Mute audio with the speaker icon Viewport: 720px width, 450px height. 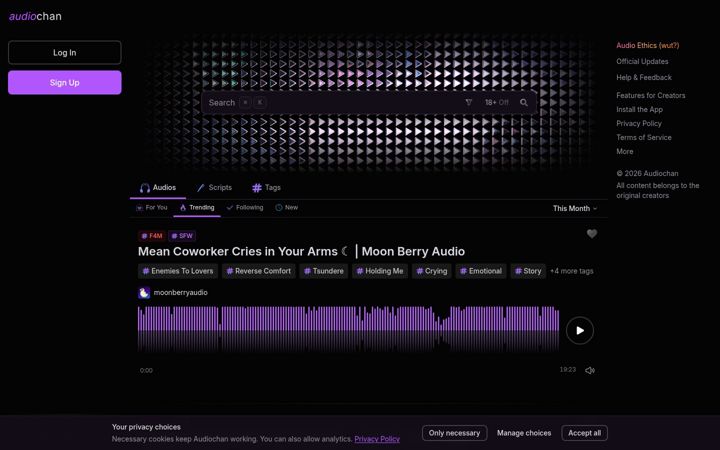point(590,370)
